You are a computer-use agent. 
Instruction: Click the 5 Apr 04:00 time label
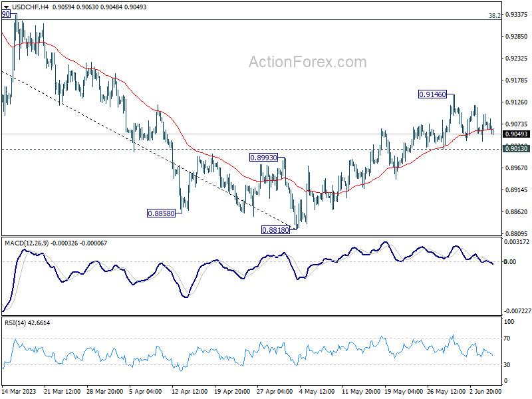pyautogui.click(x=146, y=392)
